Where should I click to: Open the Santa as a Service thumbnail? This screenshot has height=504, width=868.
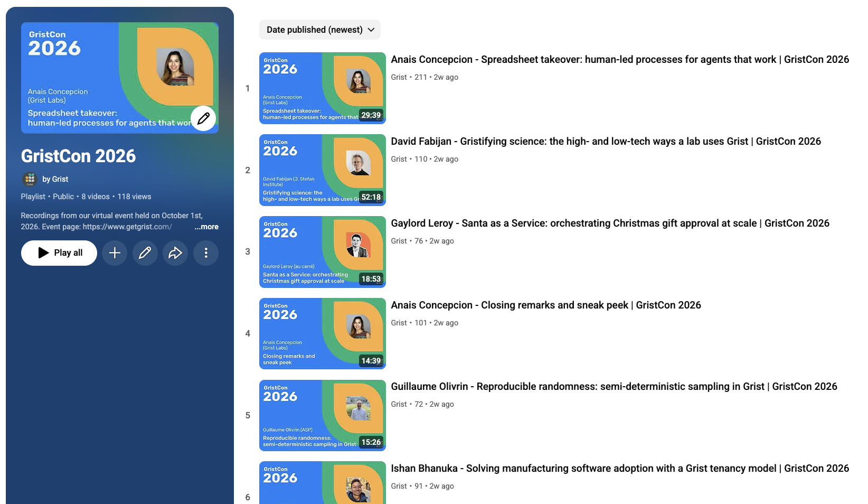click(323, 252)
